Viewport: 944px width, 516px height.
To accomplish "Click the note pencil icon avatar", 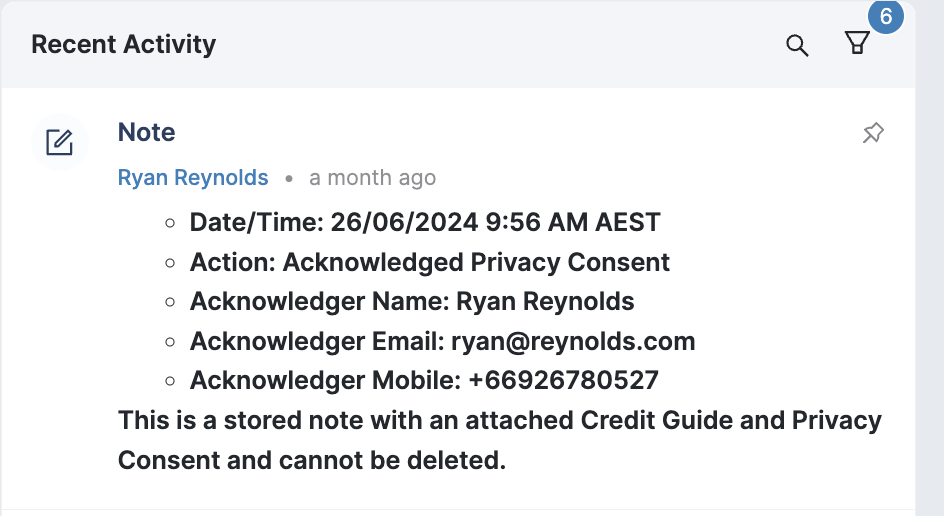I will click(x=60, y=142).
